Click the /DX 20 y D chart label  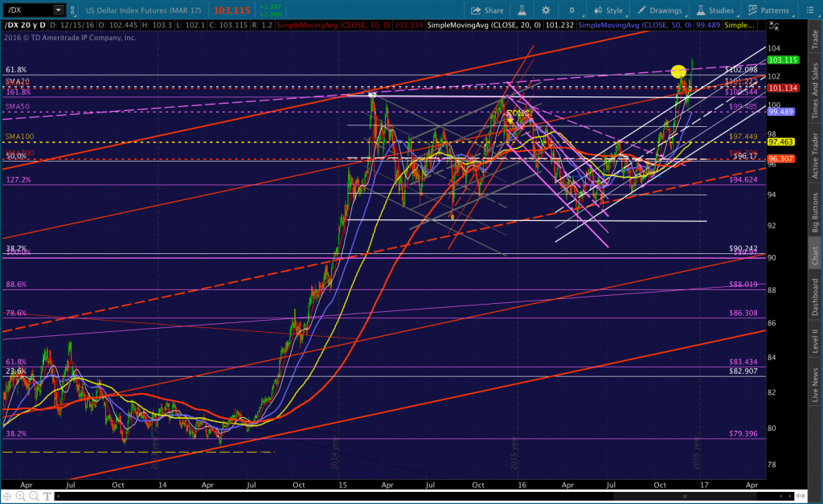[25, 25]
